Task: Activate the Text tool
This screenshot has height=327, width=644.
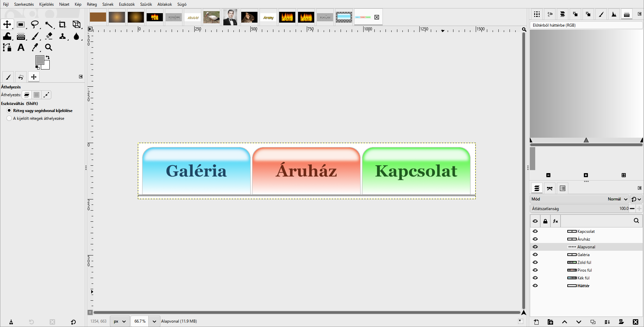Action: coord(21,48)
